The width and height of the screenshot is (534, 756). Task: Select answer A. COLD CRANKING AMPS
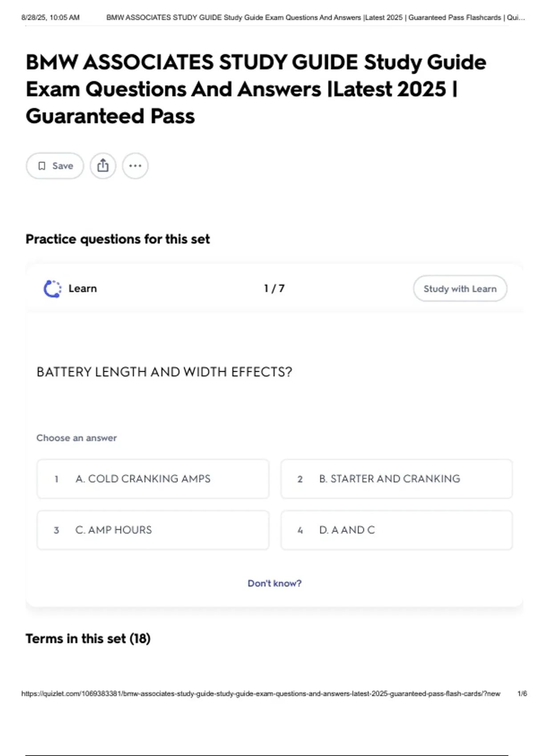[x=153, y=479]
